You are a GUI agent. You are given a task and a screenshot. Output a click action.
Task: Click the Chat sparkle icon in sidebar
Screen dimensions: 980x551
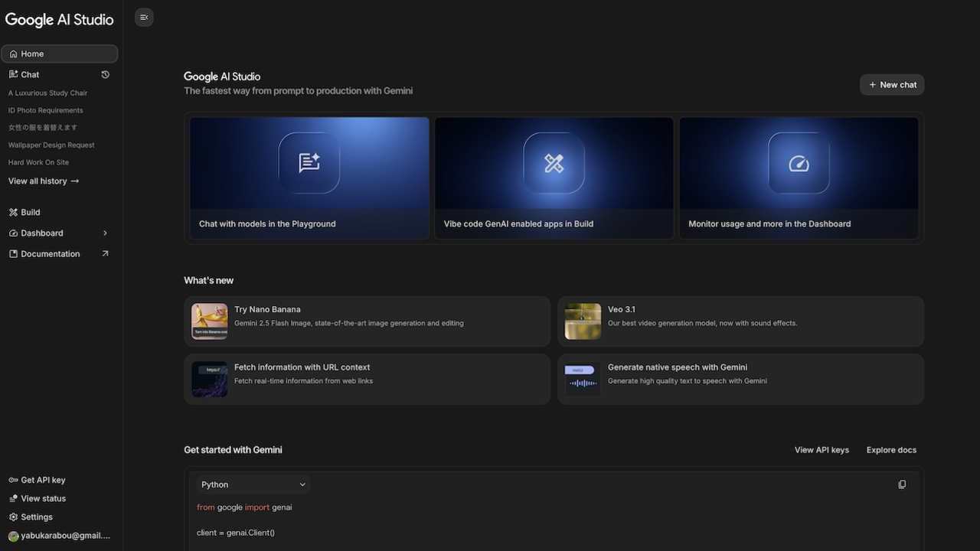click(x=13, y=74)
